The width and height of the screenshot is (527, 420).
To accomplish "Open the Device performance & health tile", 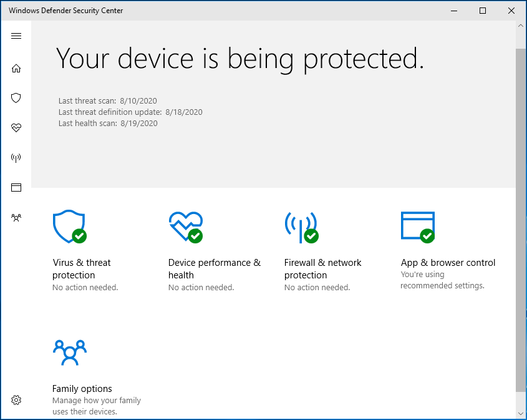I will (x=214, y=269).
